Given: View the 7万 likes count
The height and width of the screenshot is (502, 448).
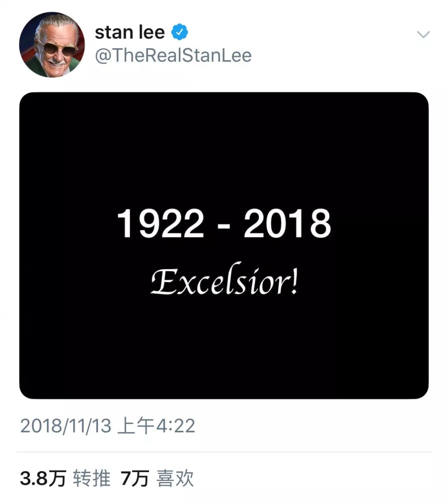Looking at the screenshot, I should pos(134,479).
